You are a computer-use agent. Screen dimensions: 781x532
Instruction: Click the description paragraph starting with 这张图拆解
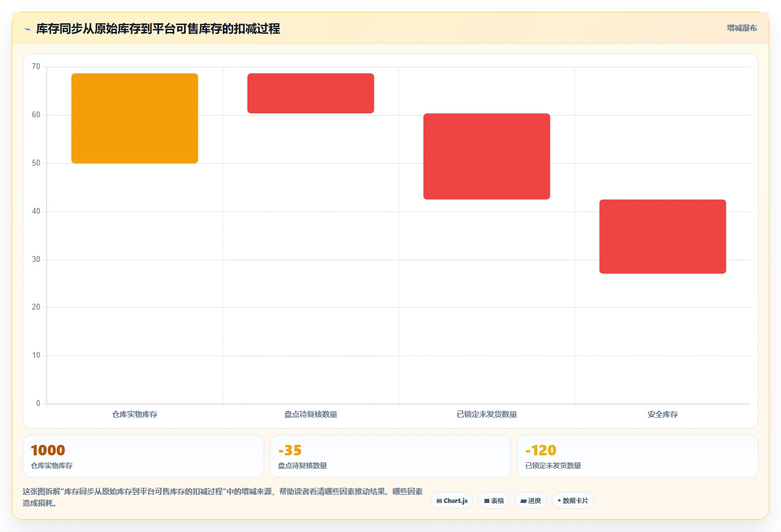pos(223,497)
